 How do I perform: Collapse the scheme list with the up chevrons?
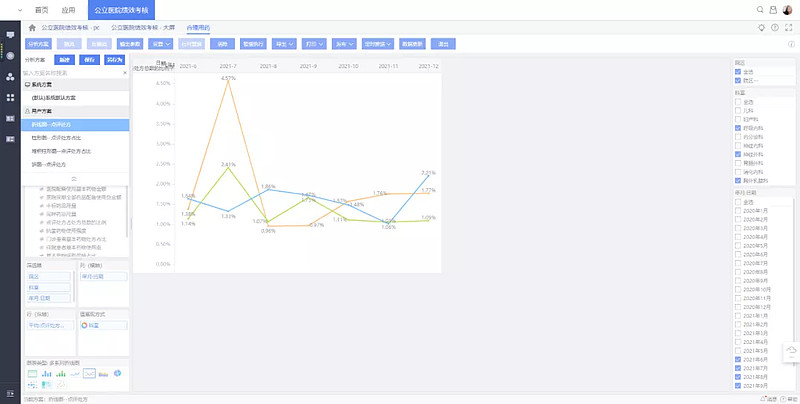point(74,179)
